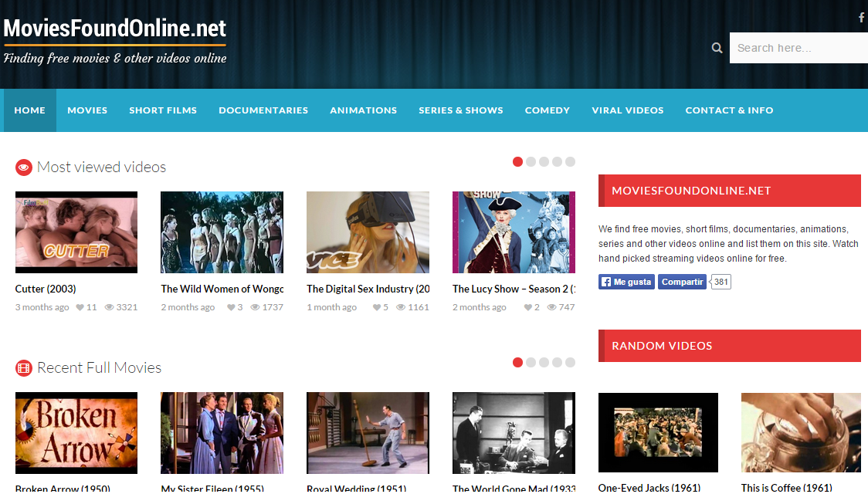Click views eye icon showing 1161

[x=400, y=307]
